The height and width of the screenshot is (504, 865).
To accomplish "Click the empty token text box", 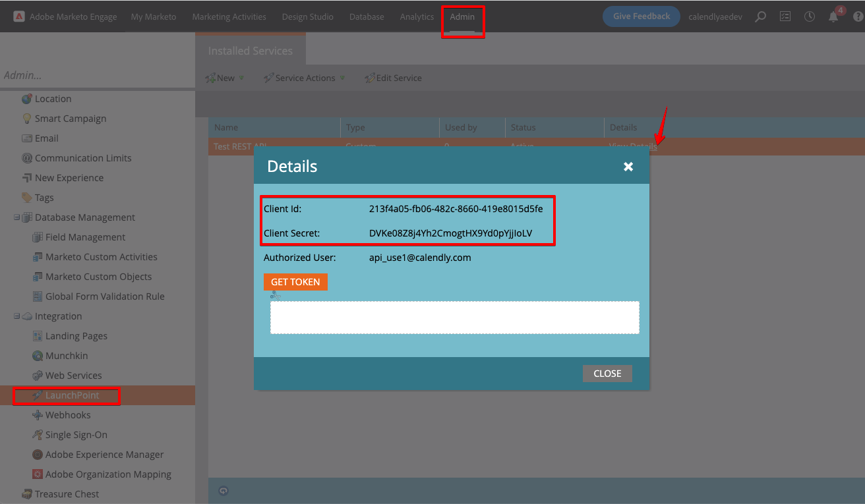I will coord(454,318).
